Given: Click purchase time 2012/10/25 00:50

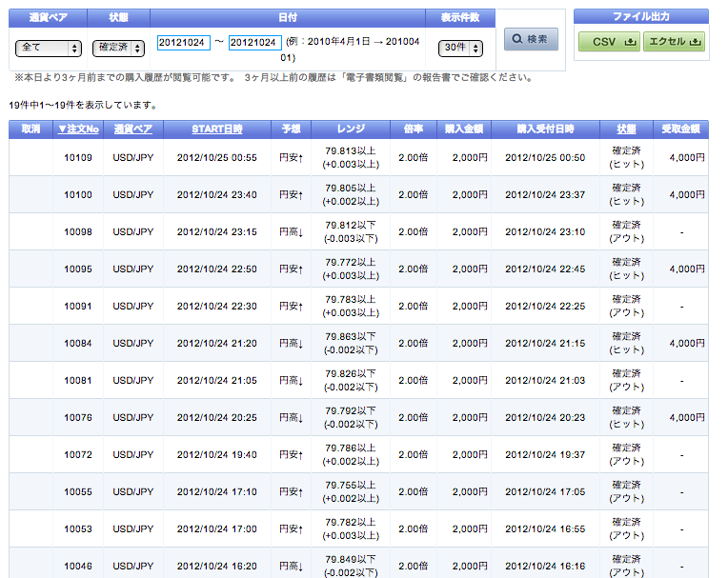Looking at the screenshot, I should [x=545, y=158].
